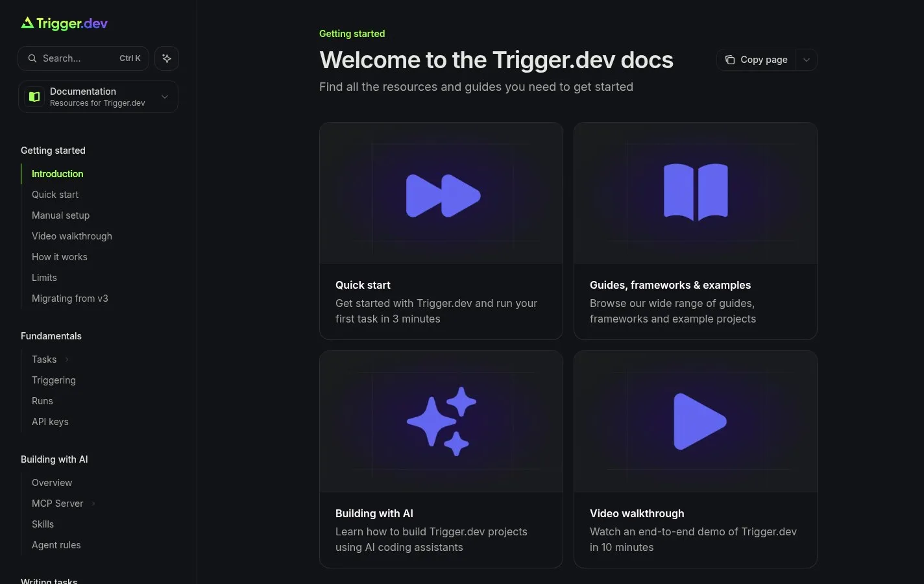The height and width of the screenshot is (584, 924).
Task: Open the Agent rules page
Action: point(56,545)
